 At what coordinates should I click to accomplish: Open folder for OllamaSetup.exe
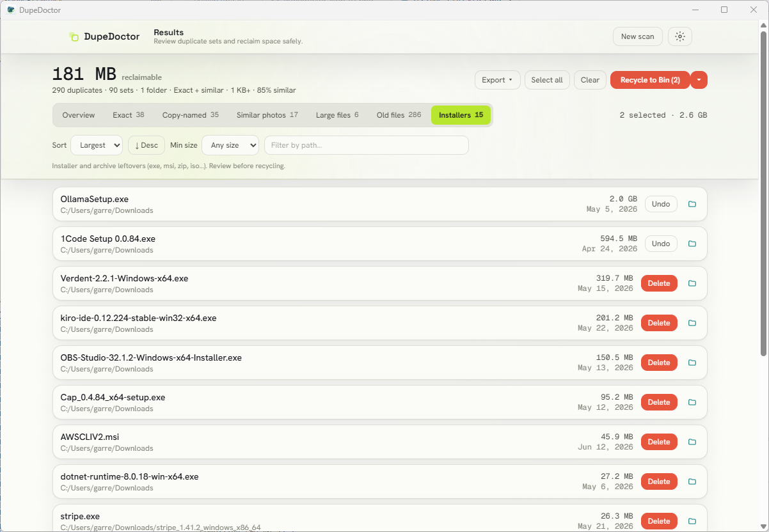692,204
